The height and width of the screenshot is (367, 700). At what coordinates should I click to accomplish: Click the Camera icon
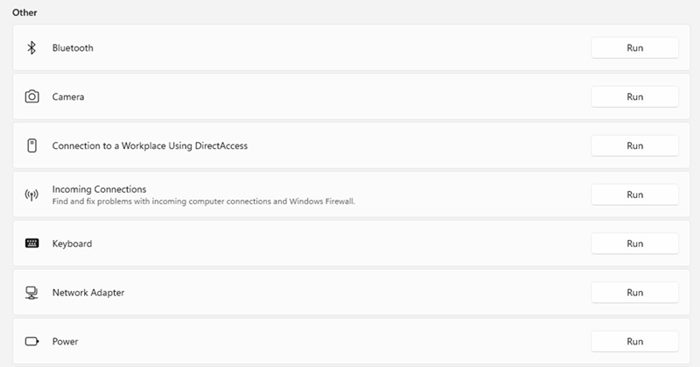tap(32, 96)
